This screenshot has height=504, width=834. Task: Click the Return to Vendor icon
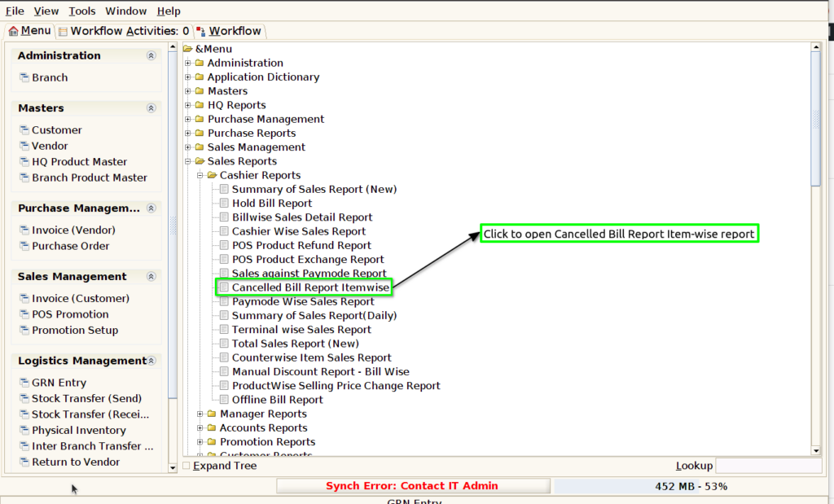pyautogui.click(x=24, y=462)
